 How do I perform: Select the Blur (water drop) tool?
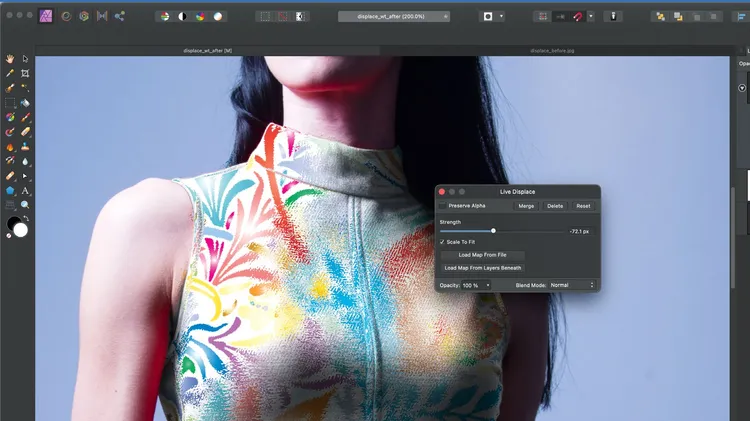coord(25,161)
